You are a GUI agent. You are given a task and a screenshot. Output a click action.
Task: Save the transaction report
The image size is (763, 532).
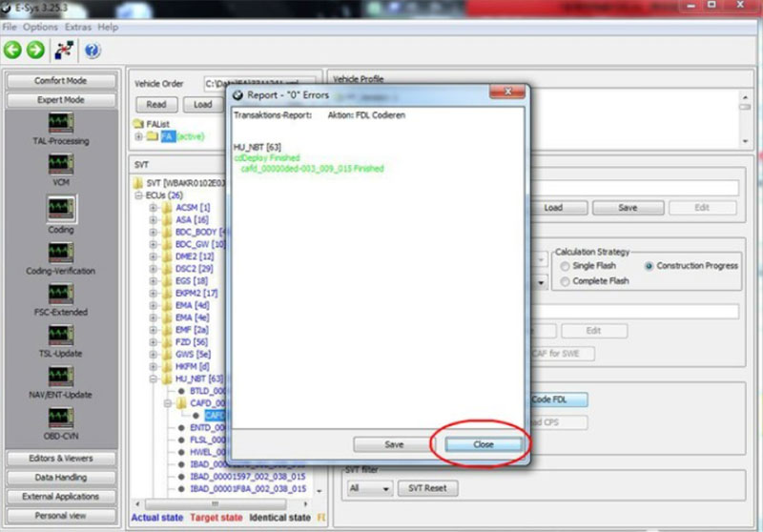pos(394,444)
